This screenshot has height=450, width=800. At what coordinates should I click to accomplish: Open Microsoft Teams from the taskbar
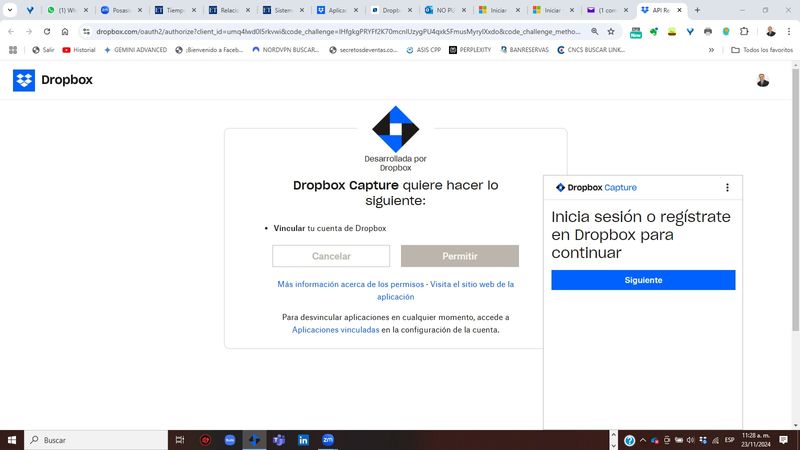(279, 440)
